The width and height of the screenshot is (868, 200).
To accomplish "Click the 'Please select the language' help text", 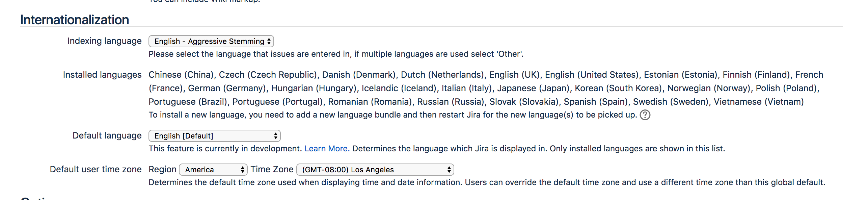I will tap(336, 54).
